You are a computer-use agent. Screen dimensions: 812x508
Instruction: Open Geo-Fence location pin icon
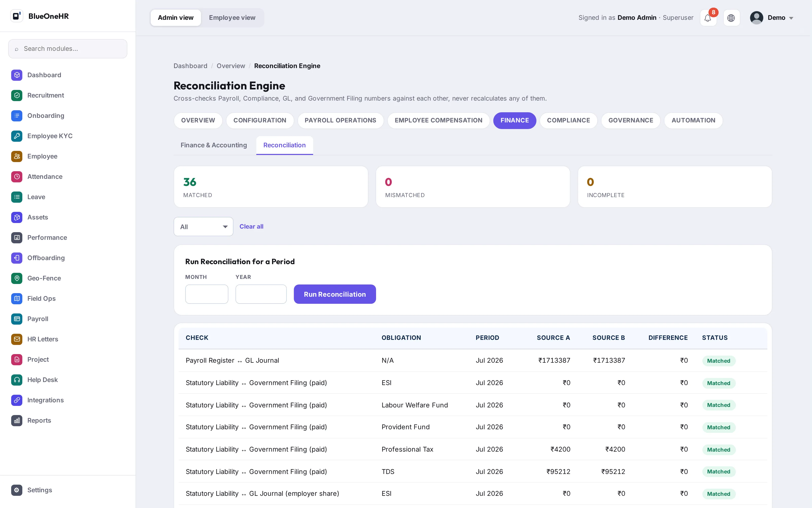[17, 278]
